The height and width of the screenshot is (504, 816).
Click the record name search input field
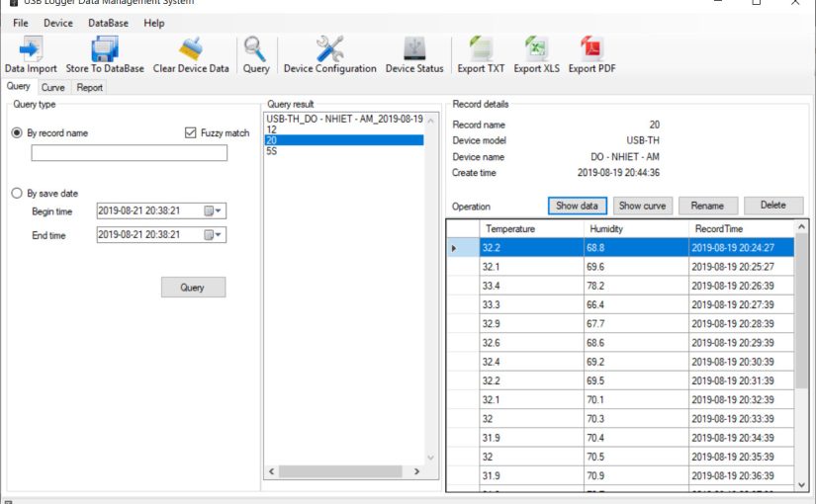(129, 153)
